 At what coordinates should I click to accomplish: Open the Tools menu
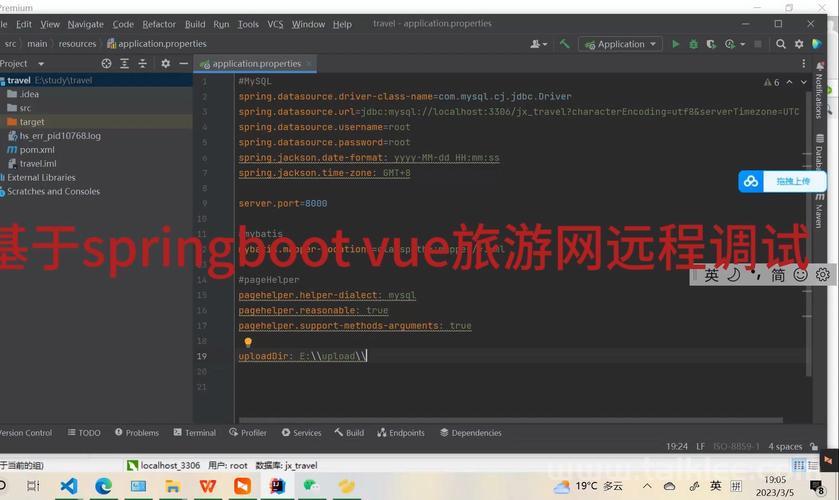click(248, 24)
